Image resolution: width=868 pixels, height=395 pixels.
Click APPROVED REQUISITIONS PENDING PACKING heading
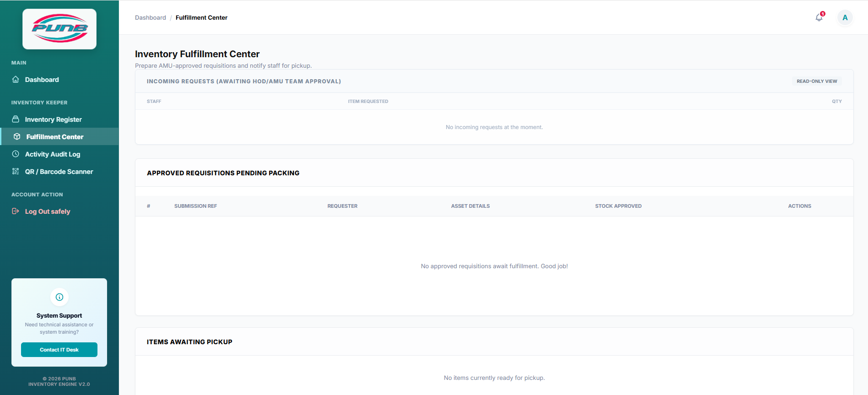223,173
